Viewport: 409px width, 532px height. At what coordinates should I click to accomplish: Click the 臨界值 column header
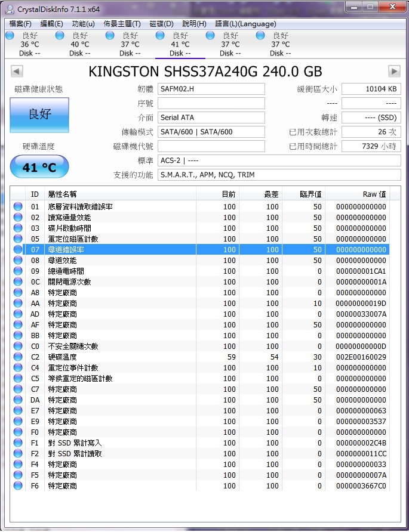tap(304, 194)
